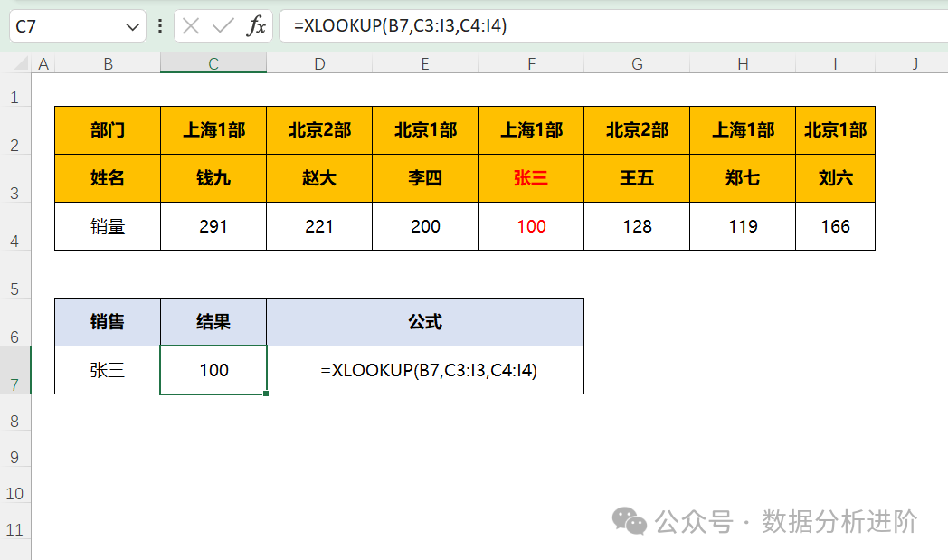The height and width of the screenshot is (560, 948).
Task: Select column C header
Action: pyautogui.click(x=213, y=63)
